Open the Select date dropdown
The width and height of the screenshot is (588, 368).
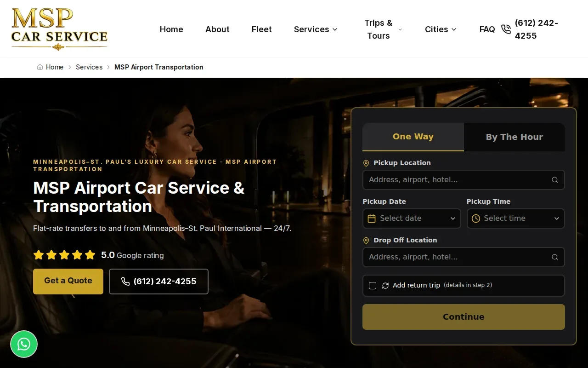click(412, 218)
